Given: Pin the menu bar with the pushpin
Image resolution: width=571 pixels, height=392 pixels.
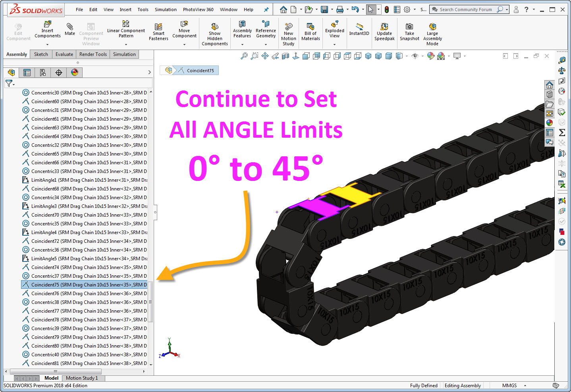Looking at the screenshot, I should click(266, 10).
